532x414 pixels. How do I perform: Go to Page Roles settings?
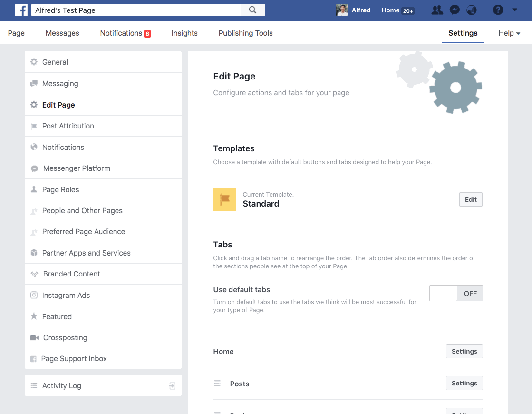(103, 189)
